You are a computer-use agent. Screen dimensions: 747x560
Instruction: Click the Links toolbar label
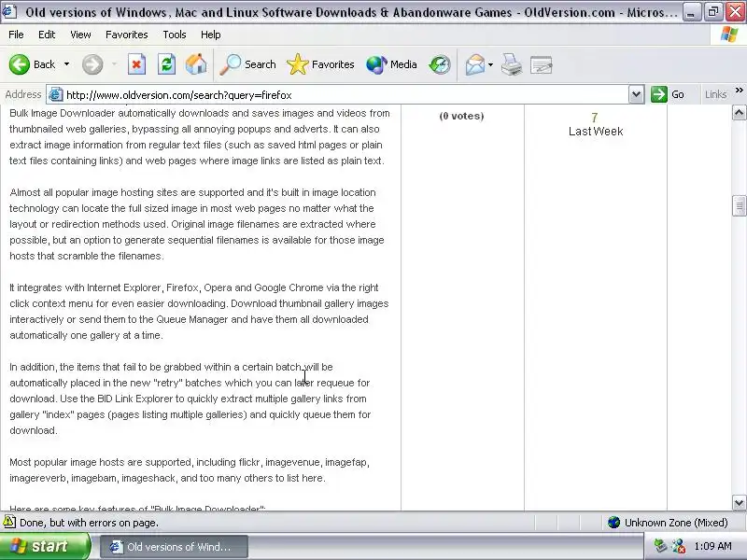715,94
